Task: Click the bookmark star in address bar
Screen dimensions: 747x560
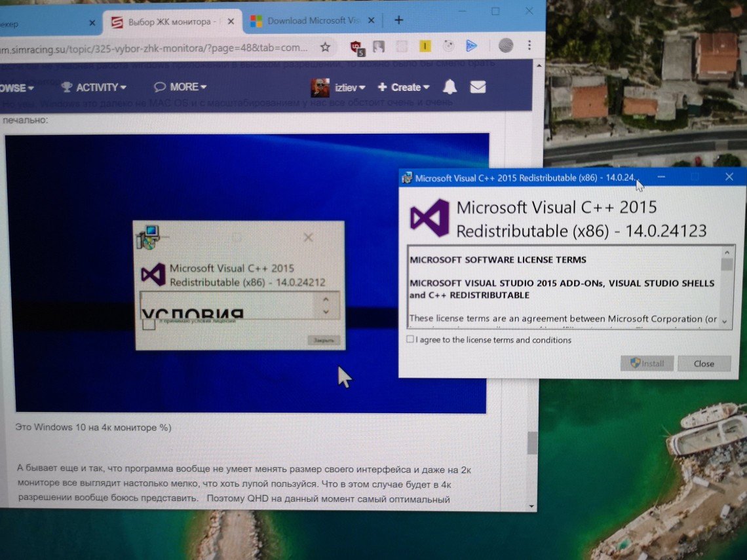Action: (x=325, y=47)
